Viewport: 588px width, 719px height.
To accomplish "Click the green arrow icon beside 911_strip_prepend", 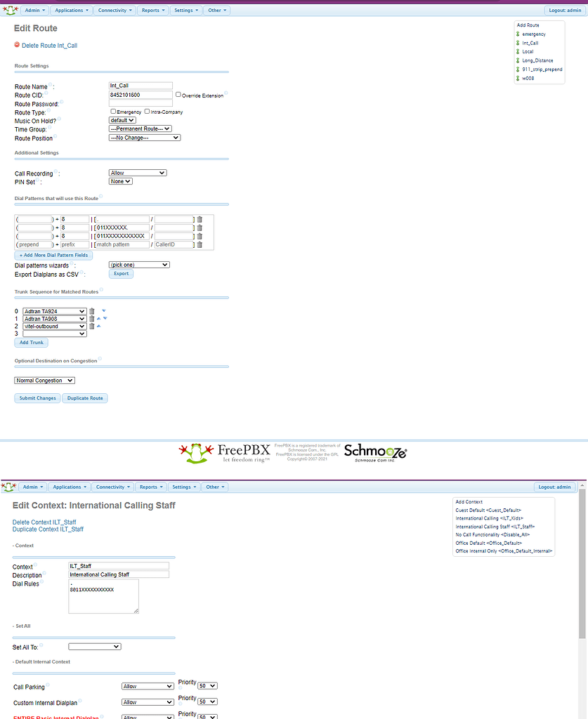I will [518, 70].
